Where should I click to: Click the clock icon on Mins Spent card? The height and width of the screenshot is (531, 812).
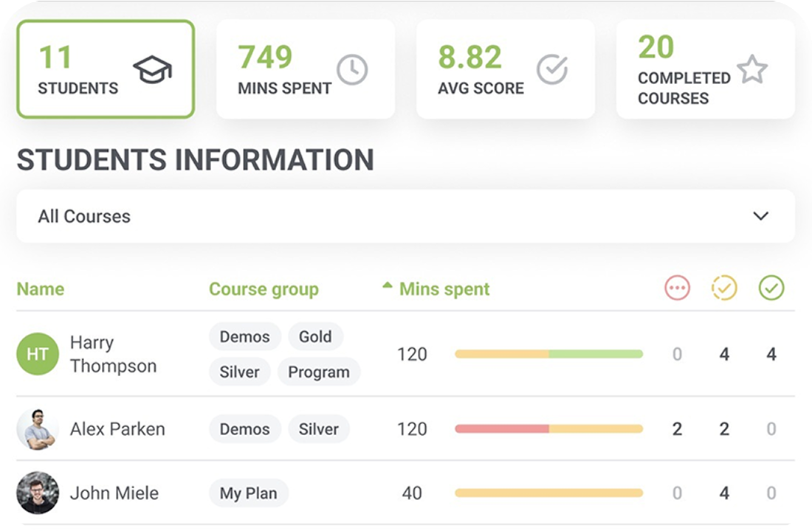click(352, 69)
